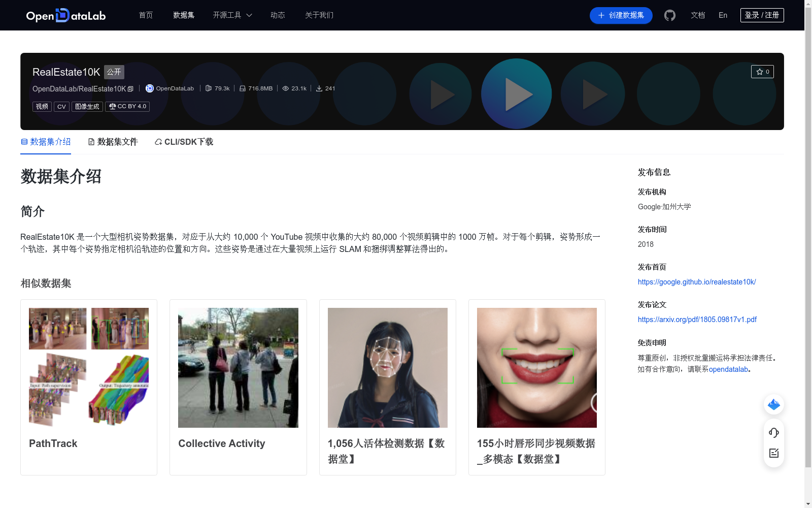Click the 图像生成 tag
Screen dimensions: 812x508
tap(87, 107)
